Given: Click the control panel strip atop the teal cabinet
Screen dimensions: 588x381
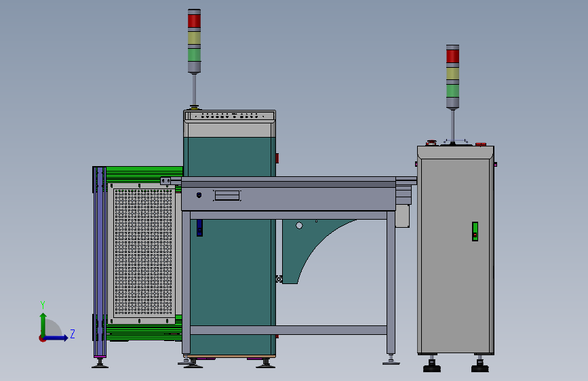Looking at the screenshot, I should (x=229, y=116).
